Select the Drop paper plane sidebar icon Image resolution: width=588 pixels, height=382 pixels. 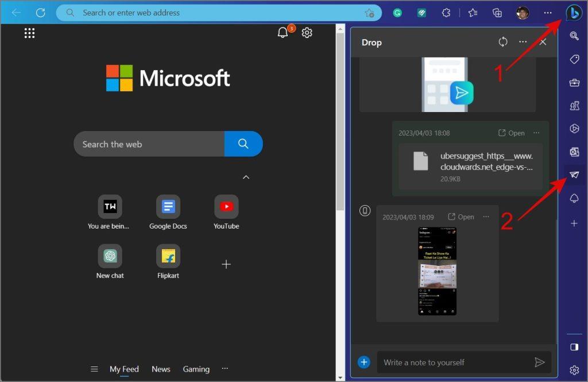pos(574,175)
